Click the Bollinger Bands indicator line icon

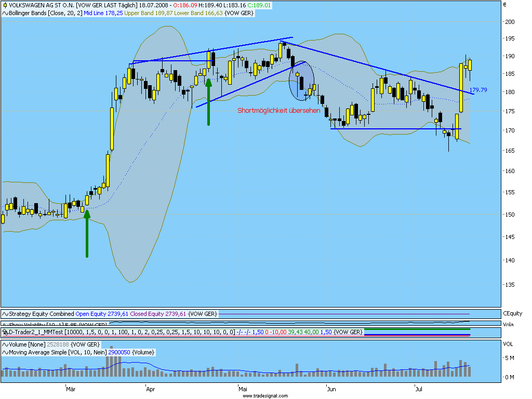click(x=5, y=13)
